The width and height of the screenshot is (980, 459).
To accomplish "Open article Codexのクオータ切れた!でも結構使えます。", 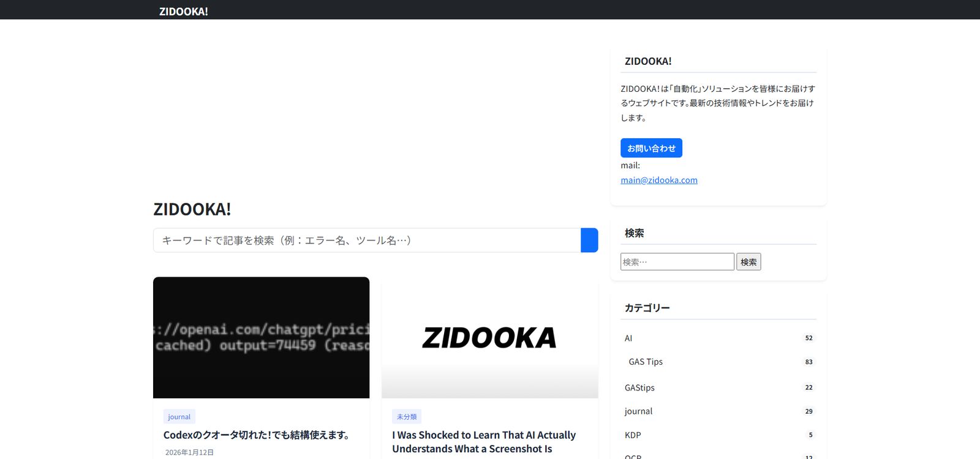I will click(x=258, y=435).
